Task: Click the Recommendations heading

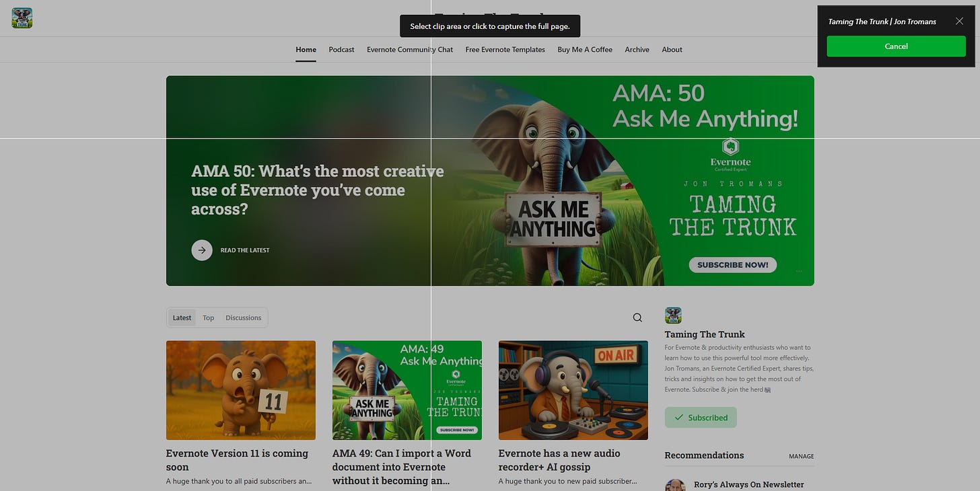Action: pos(704,455)
